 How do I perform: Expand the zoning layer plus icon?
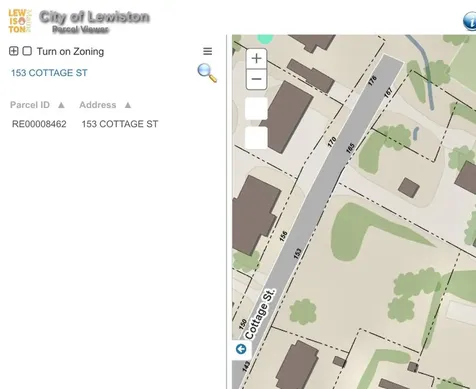click(14, 51)
